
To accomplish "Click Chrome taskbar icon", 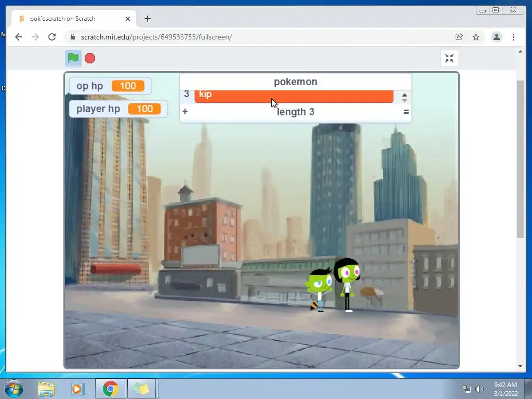I will click(x=110, y=389).
